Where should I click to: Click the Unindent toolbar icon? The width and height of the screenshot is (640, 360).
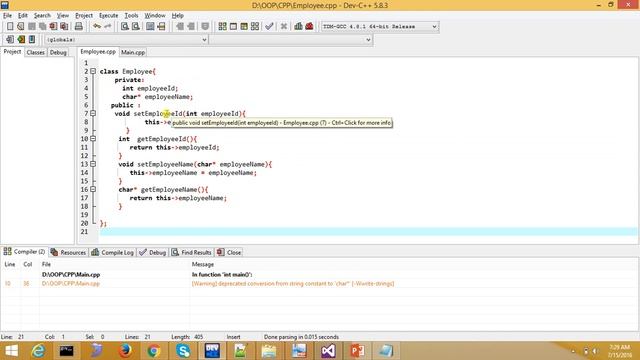(191, 26)
